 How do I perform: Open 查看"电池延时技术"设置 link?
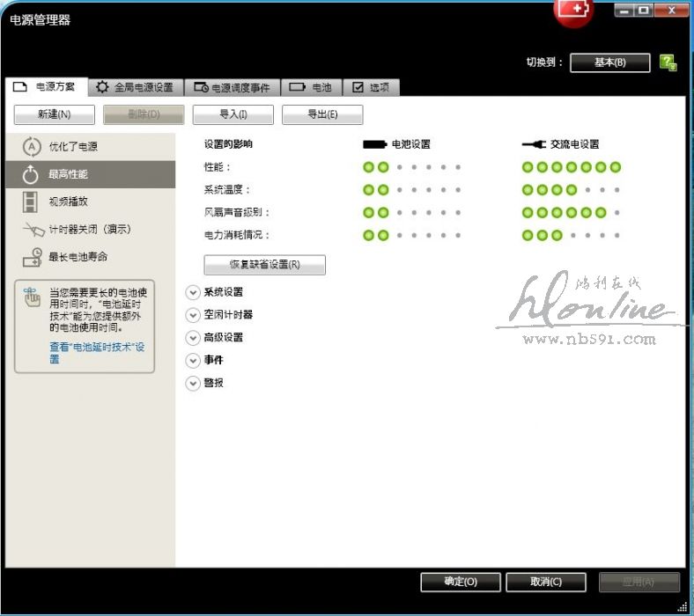tap(96, 353)
